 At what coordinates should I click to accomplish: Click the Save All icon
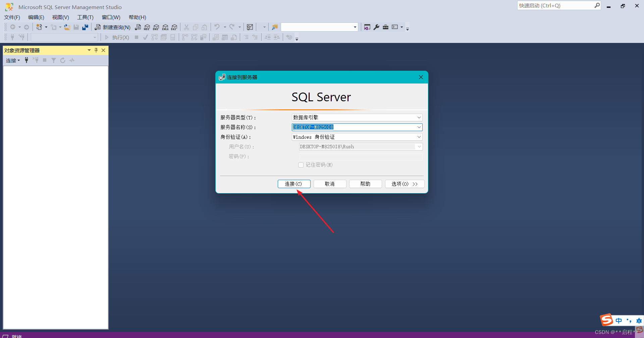click(85, 27)
